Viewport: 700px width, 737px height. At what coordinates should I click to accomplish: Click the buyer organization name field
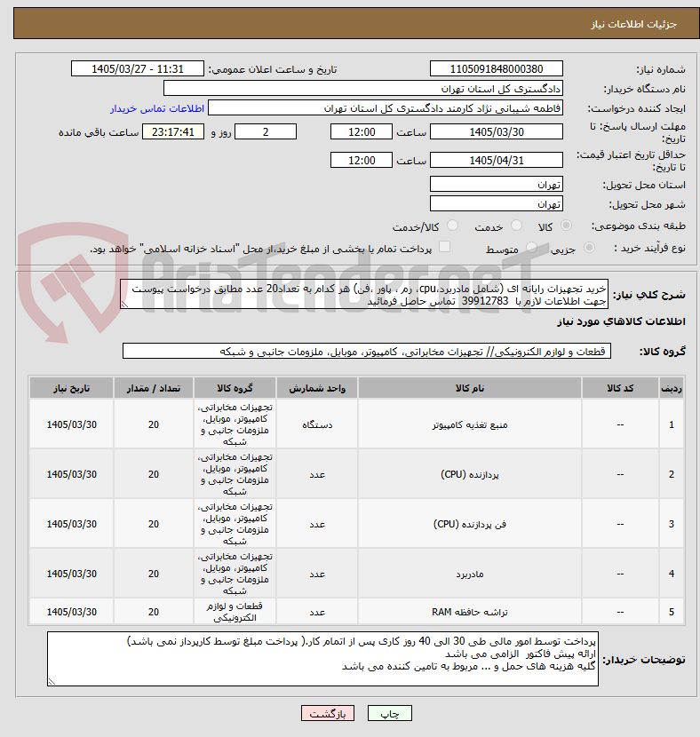click(363, 89)
